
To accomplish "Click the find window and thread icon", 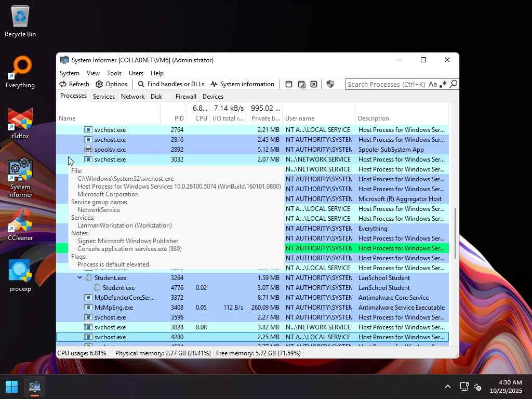I will (x=301, y=84).
